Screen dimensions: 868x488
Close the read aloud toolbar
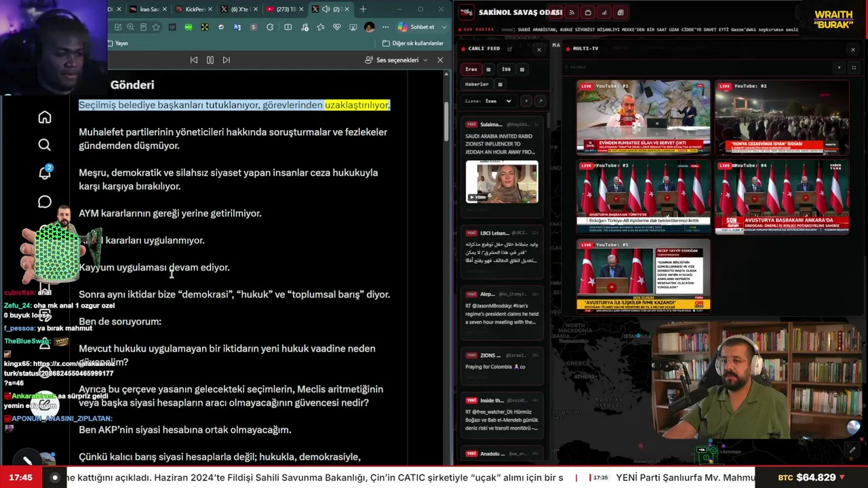point(440,60)
